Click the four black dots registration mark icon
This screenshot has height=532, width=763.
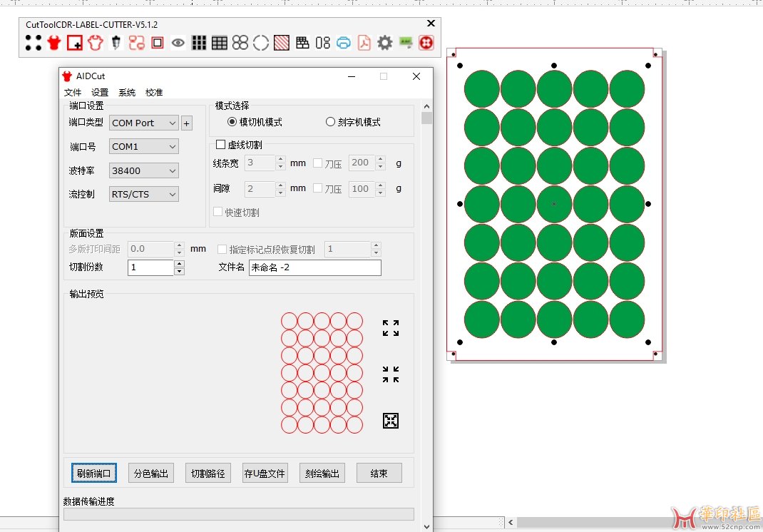[x=34, y=43]
